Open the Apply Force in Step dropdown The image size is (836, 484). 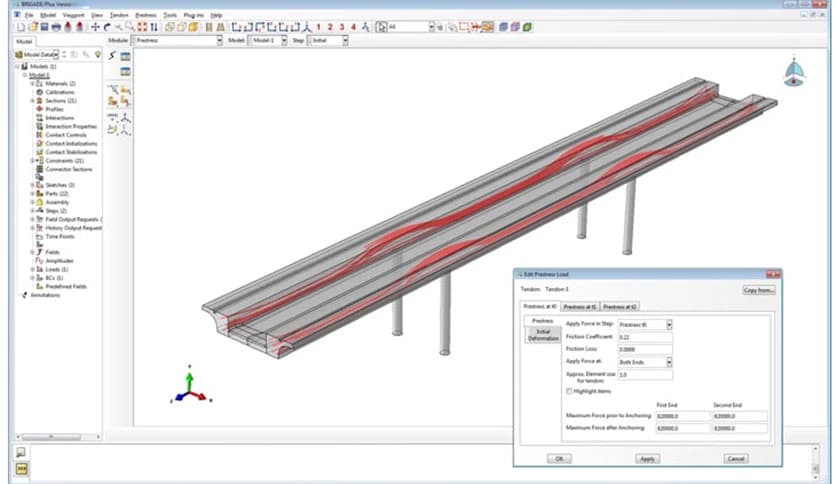[669, 324]
